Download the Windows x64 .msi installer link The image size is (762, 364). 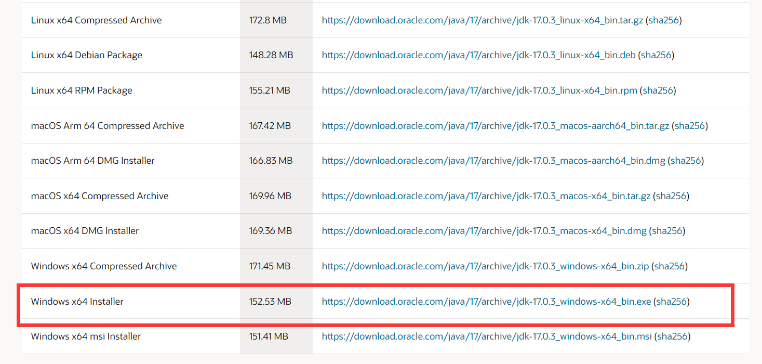486,336
